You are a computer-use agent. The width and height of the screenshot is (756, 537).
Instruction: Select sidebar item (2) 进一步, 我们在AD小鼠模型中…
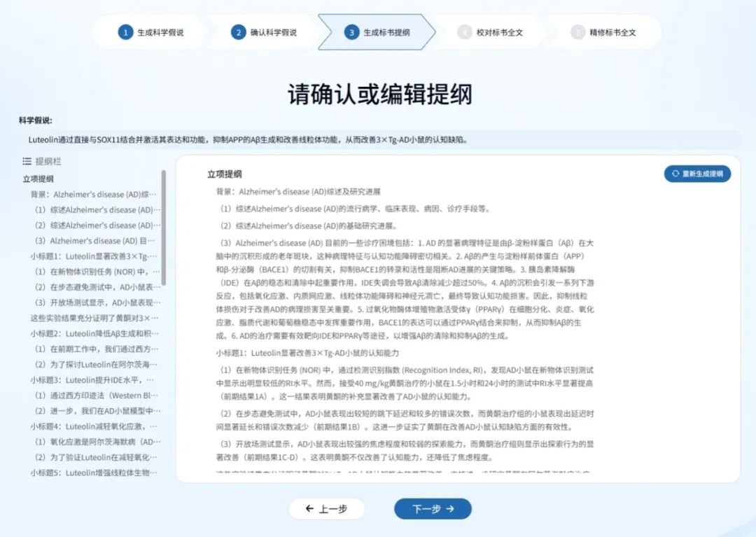97,411
